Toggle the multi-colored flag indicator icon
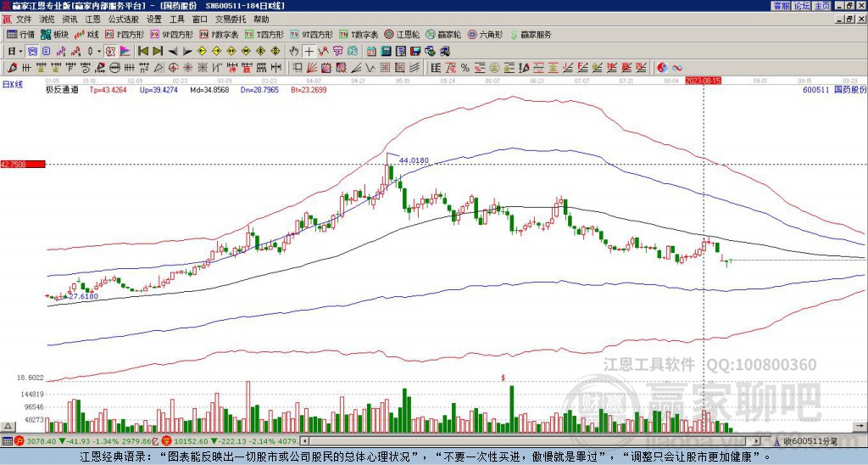This screenshot has height=465, width=868. click(x=125, y=52)
